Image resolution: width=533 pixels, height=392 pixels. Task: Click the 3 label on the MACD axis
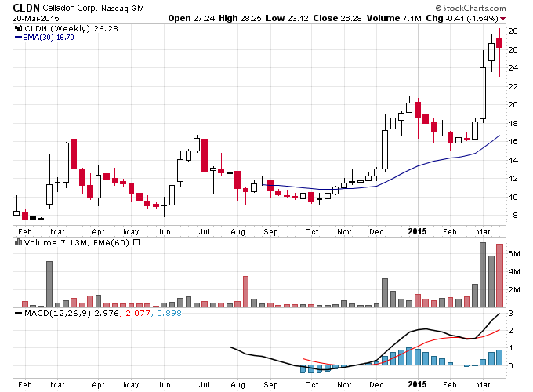pos(510,313)
